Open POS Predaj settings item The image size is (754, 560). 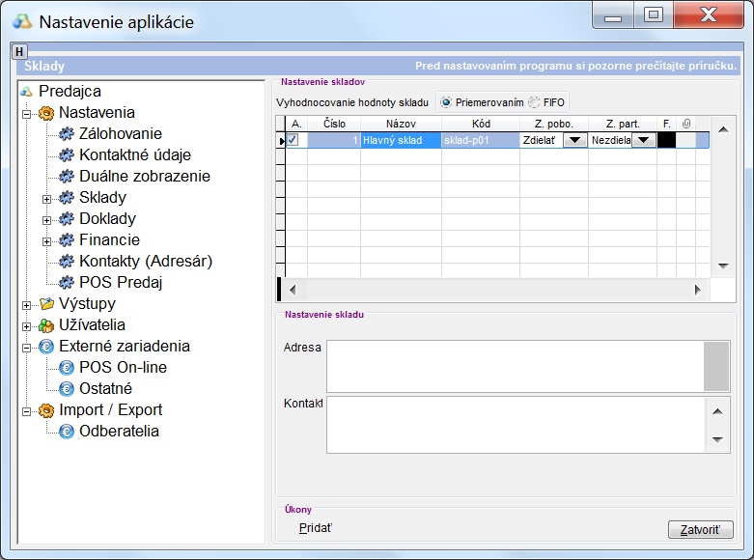(x=121, y=283)
